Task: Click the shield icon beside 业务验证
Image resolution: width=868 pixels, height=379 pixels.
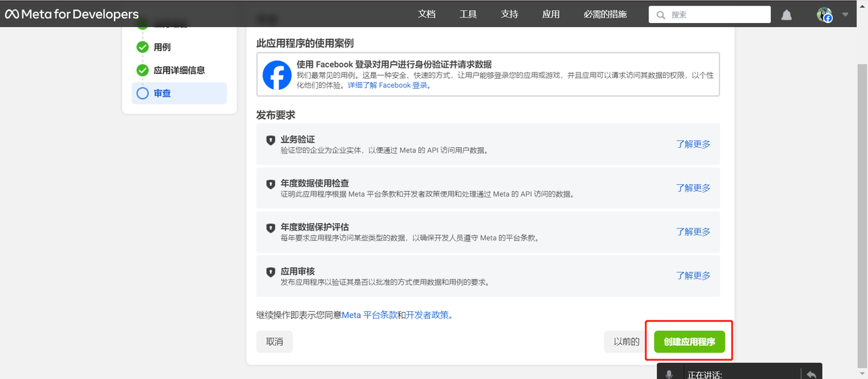Action: click(x=271, y=140)
